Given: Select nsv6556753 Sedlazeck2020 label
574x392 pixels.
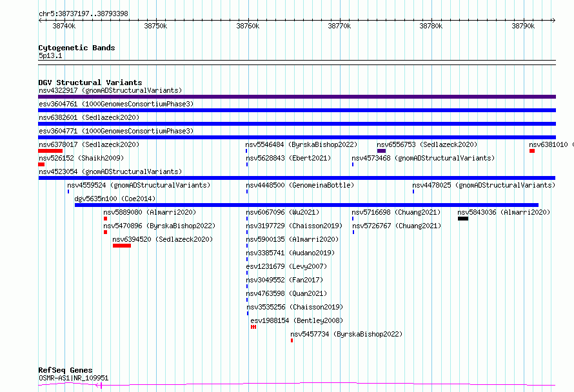Looking at the screenshot, I should (x=427, y=144).
